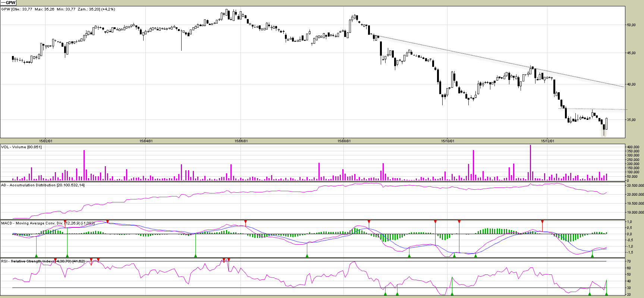This screenshot has height=298, width=644.
Task: Click the GPW price info header text
Action: (x=58, y=9)
